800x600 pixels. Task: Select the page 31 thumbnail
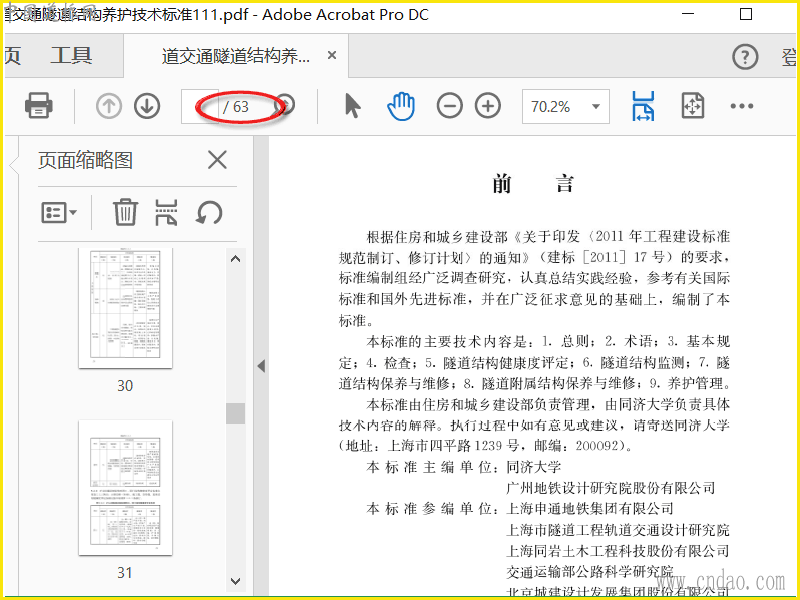click(126, 488)
